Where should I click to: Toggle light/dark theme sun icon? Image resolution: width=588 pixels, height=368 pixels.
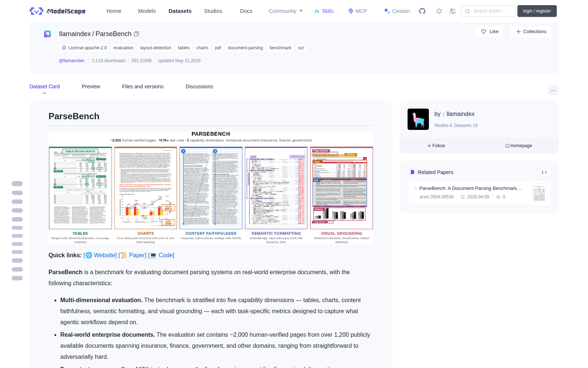[439, 11]
